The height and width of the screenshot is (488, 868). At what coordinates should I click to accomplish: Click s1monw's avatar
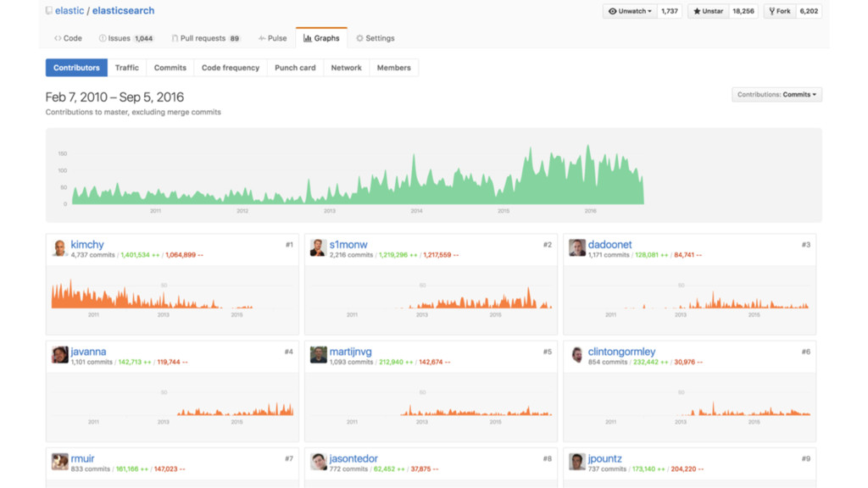pyautogui.click(x=319, y=248)
